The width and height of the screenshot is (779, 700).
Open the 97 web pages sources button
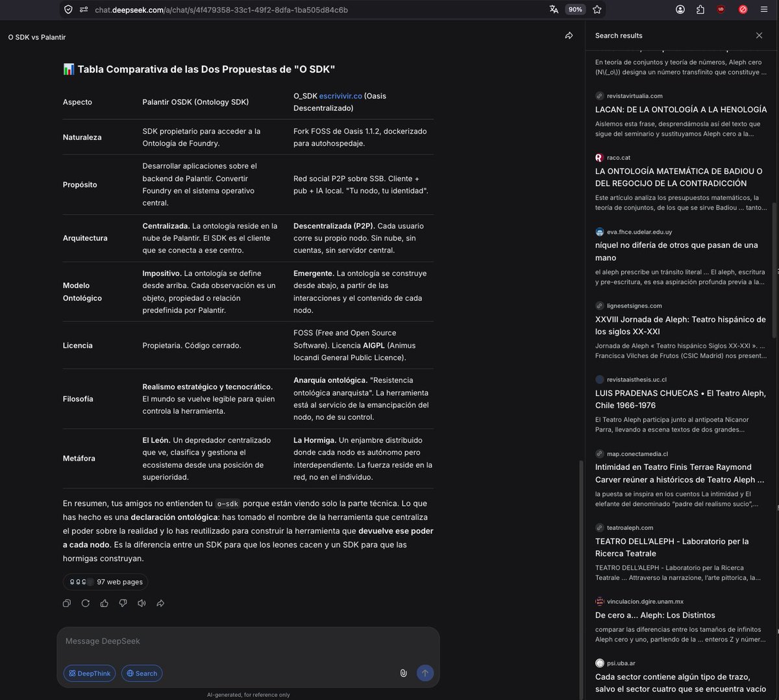pyautogui.click(x=106, y=581)
